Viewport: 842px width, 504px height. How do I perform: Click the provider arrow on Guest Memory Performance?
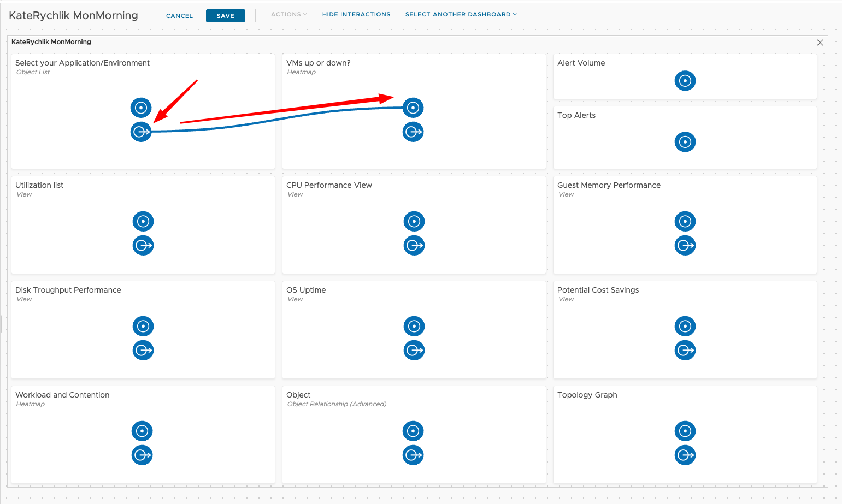point(685,245)
